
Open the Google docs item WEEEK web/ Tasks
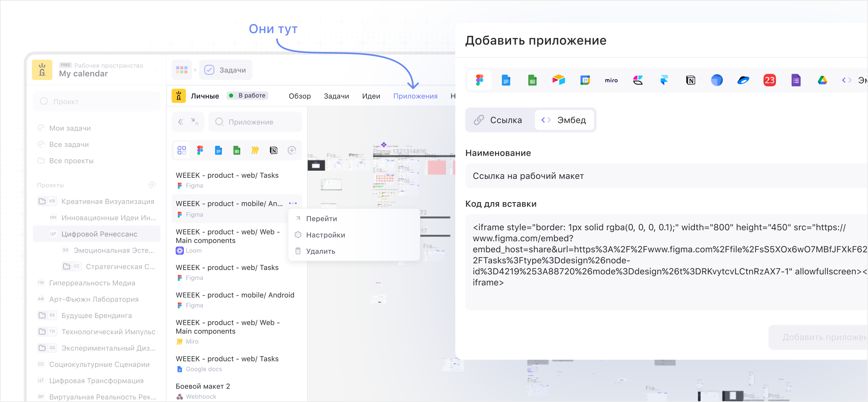pos(237,364)
